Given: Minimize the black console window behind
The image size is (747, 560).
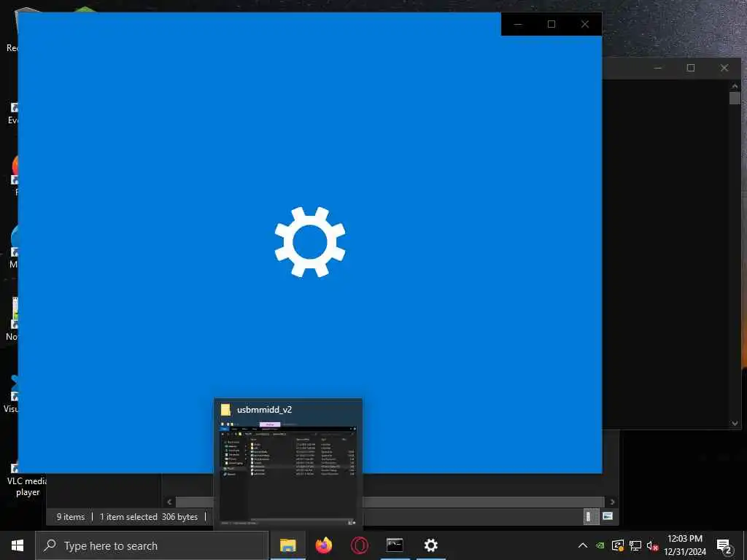Looking at the screenshot, I should click(x=658, y=68).
